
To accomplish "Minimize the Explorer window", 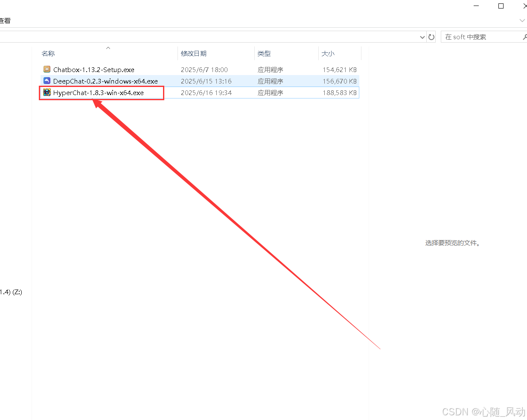I will [476, 6].
